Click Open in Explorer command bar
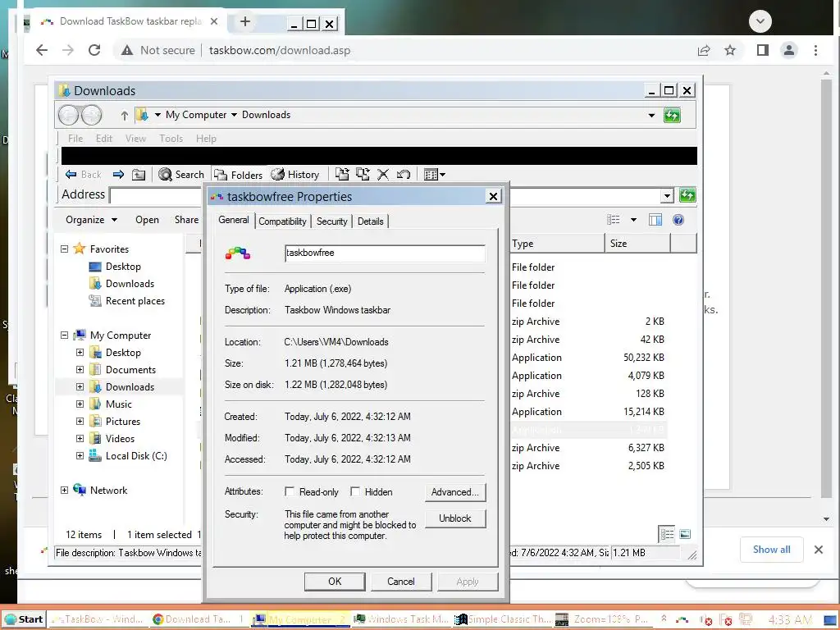 click(x=147, y=220)
